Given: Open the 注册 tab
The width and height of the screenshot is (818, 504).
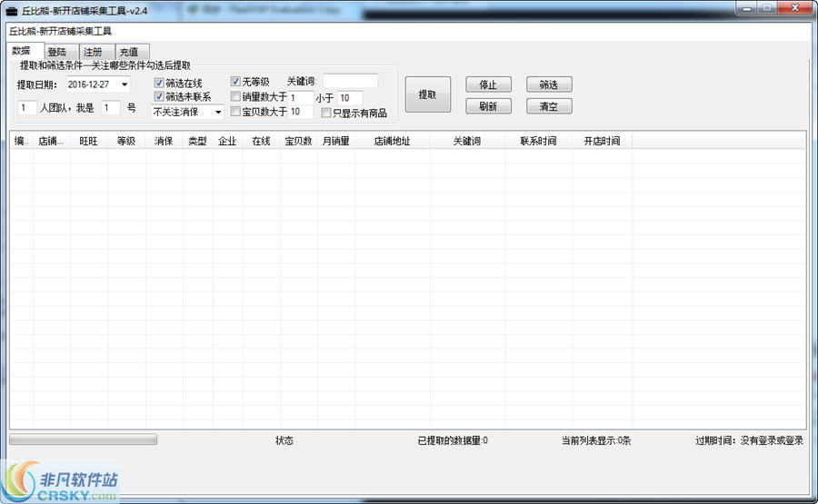Looking at the screenshot, I should click(97, 52).
